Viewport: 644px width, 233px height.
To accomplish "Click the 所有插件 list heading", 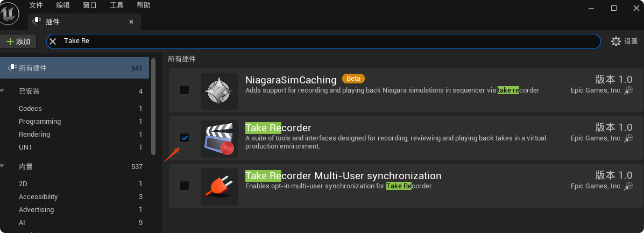I will tap(182, 59).
